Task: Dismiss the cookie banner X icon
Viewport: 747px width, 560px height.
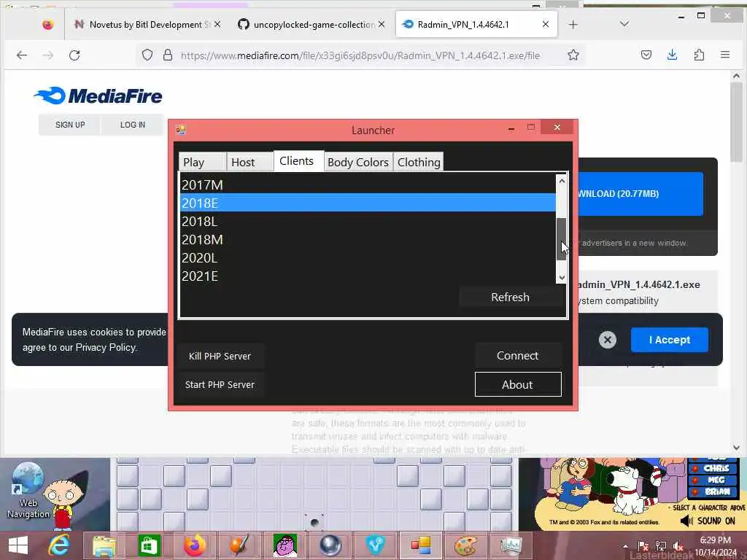Action: tap(608, 340)
